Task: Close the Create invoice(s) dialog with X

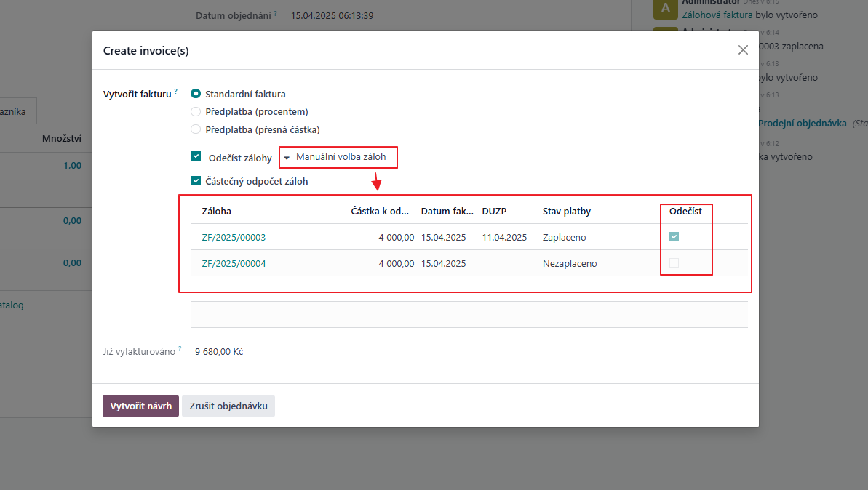Action: tap(743, 50)
